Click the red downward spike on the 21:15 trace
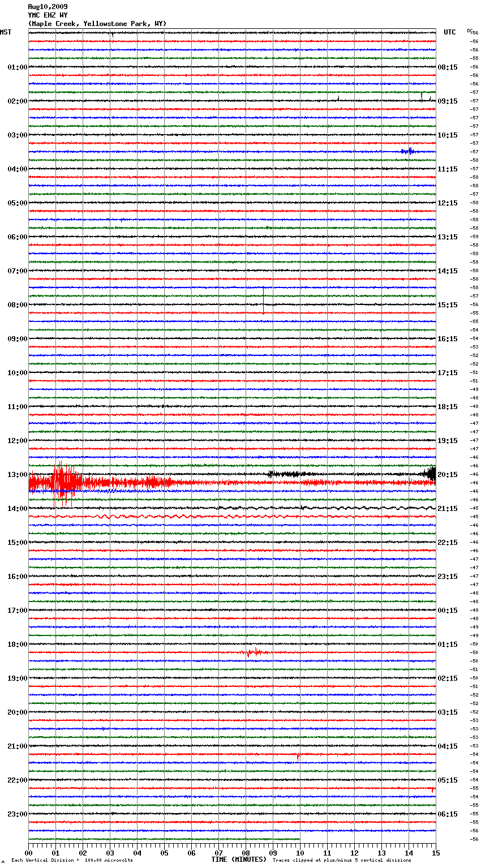Screen dimensions: 481x868 [298, 757]
